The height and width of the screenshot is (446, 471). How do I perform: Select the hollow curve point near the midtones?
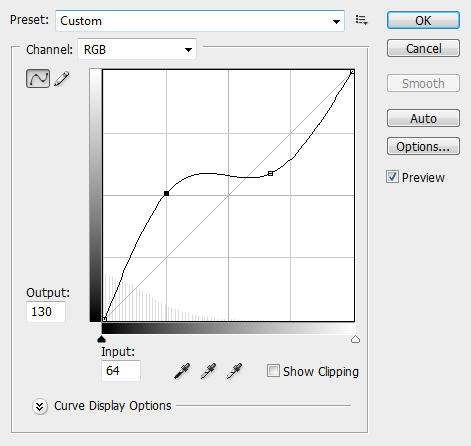pos(271,173)
